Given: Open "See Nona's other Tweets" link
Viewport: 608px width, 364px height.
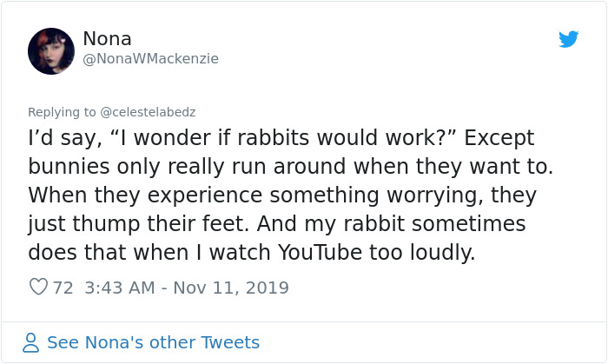Looking at the screenshot, I should [x=153, y=342].
